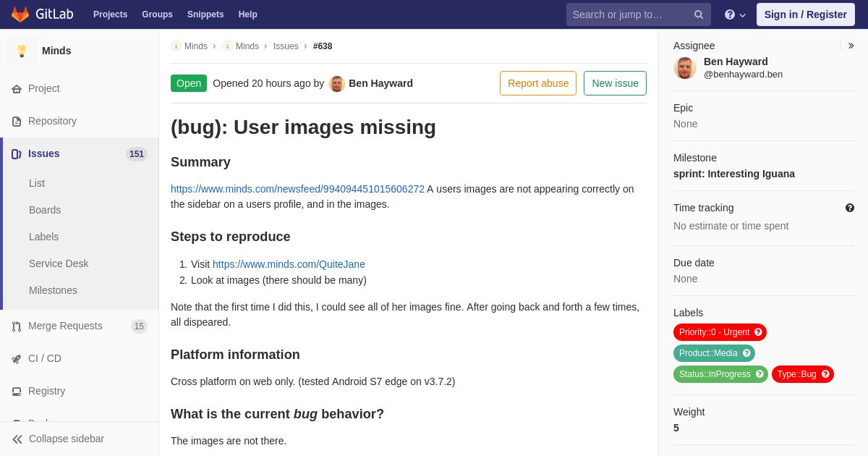The width and height of the screenshot is (868, 456).
Task: Open Help in the top navigation
Action: [248, 14]
